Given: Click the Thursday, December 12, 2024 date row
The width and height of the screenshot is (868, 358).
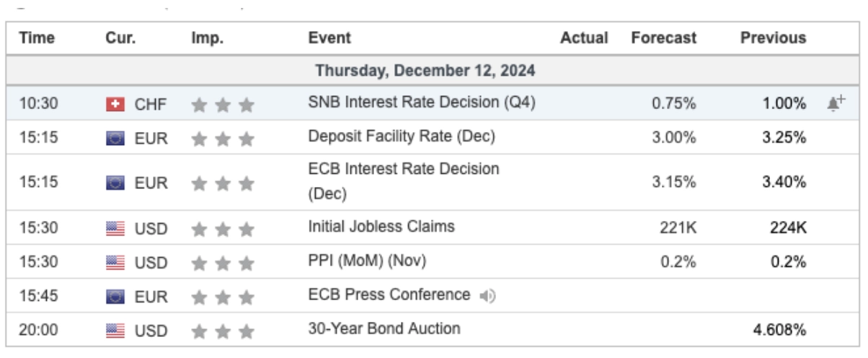Looking at the screenshot, I should point(425,71).
